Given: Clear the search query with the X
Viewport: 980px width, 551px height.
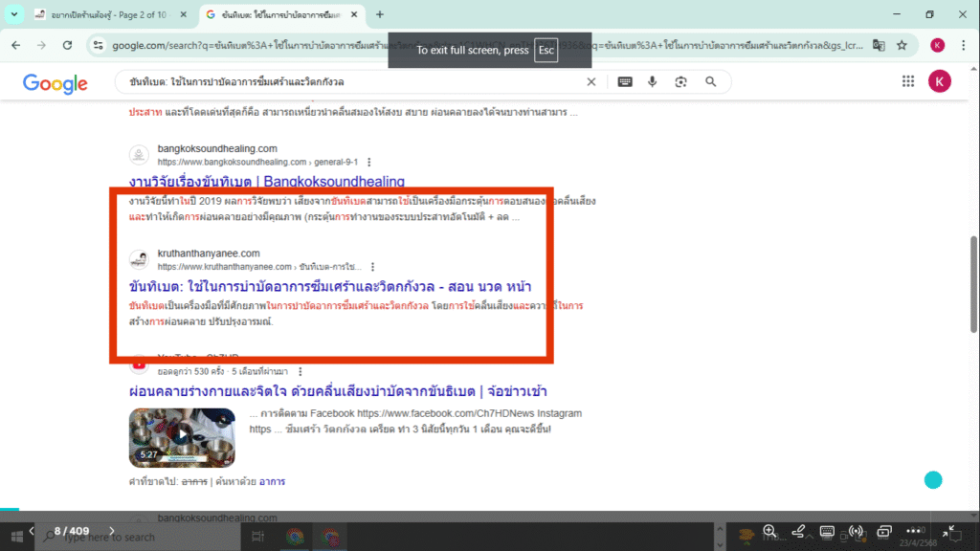Looking at the screenshot, I should pos(591,82).
